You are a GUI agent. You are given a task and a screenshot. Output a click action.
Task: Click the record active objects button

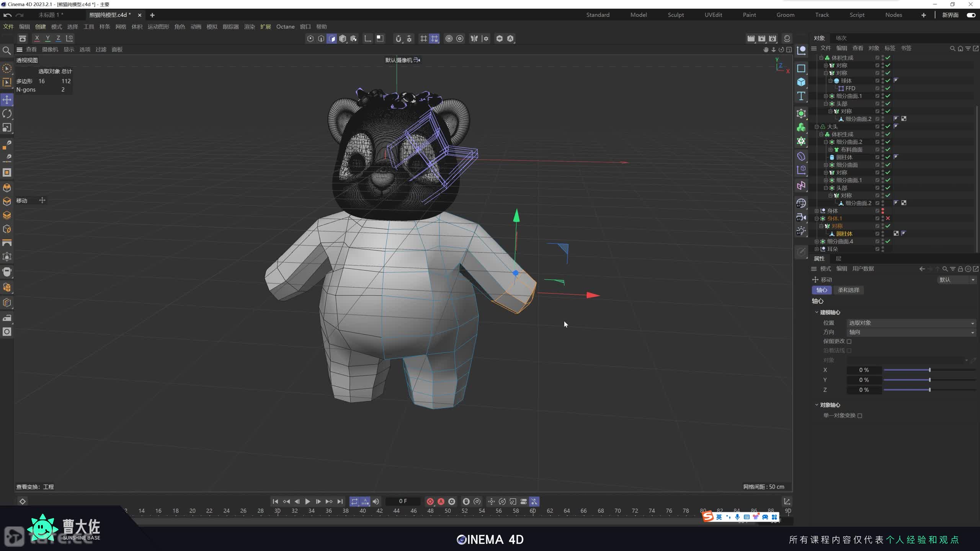point(430,501)
